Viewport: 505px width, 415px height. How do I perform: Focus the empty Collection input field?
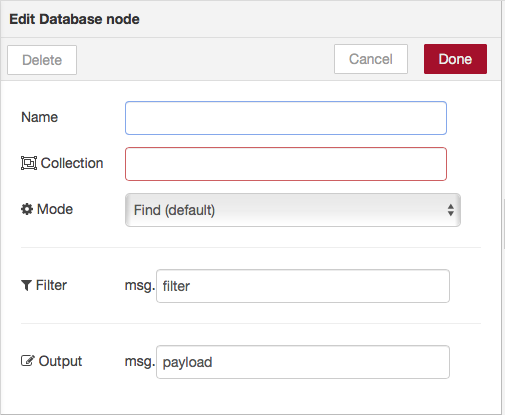click(286, 164)
